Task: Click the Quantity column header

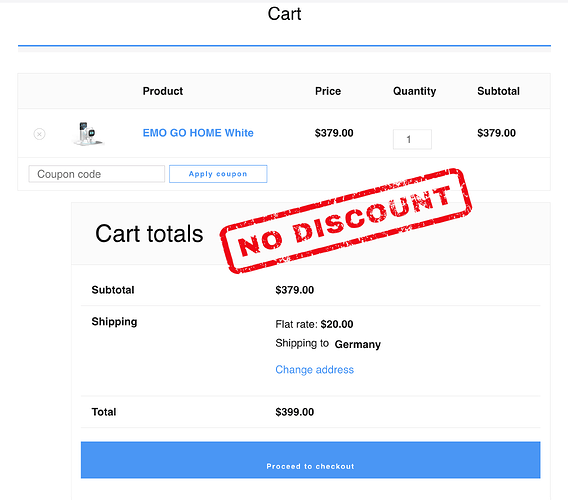Action: (414, 91)
